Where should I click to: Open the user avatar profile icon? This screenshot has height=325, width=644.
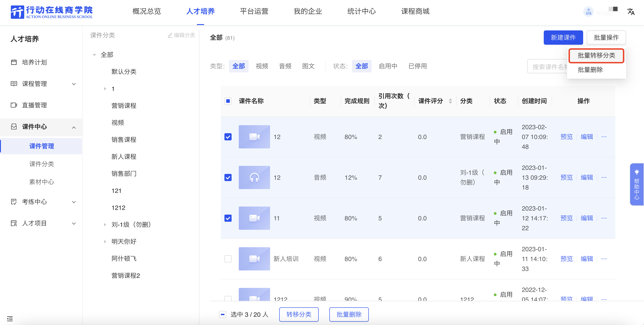588,12
